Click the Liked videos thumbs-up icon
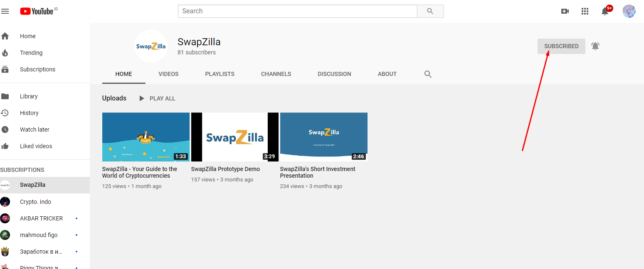Screen dimensions: 644x269 pos(5,146)
